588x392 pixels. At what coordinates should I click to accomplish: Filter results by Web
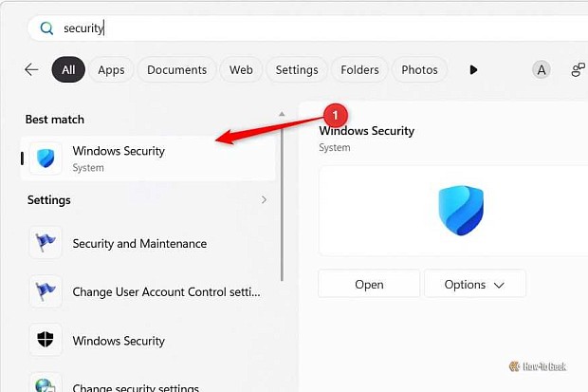(241, 70)
